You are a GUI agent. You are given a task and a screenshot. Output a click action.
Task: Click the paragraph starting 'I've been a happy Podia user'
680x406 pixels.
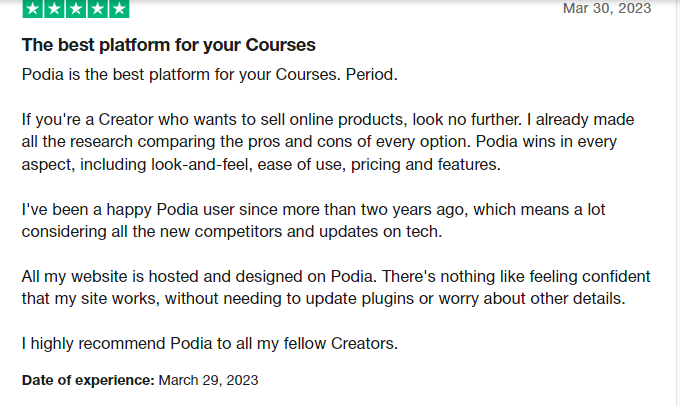(313, 220)
